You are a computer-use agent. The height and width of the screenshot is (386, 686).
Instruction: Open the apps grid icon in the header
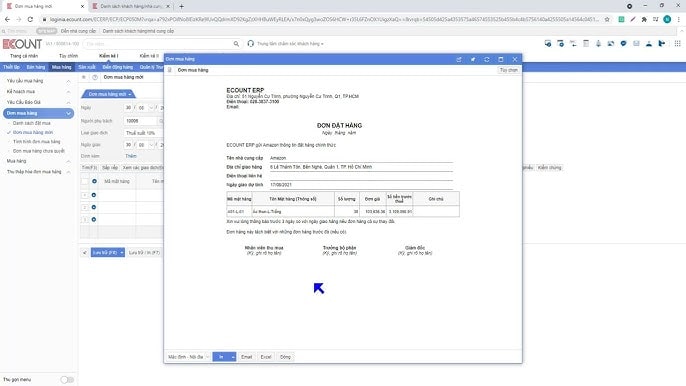677,43
